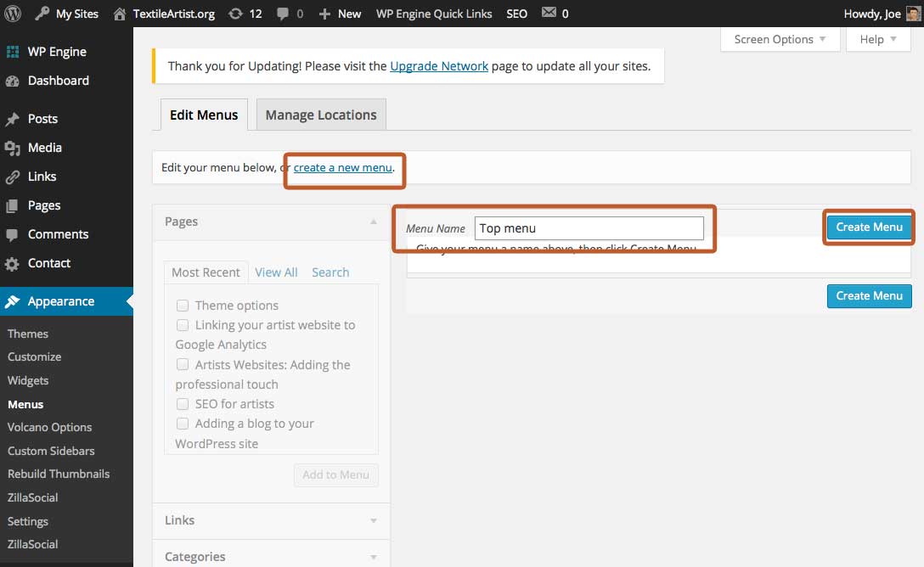This screenshot has width=924, height=567.
Task: Open My Sites key icon
Action: click(x=42, y=14)
